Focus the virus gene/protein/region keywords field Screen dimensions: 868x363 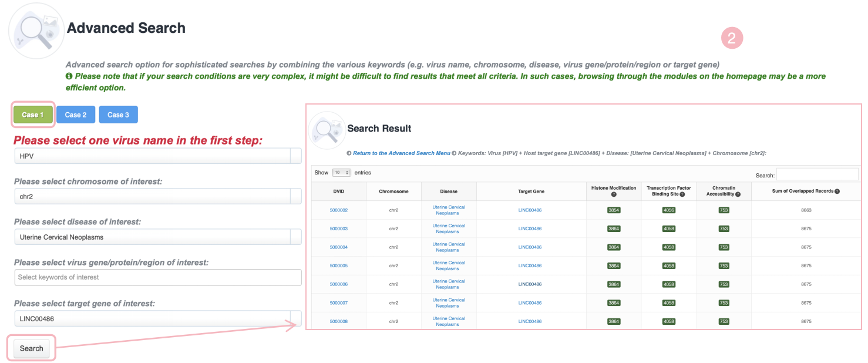157,277
